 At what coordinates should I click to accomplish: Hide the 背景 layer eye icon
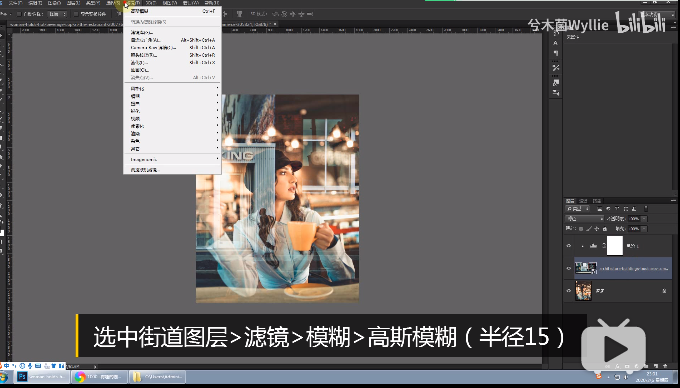pyautogui.click(x=569, y=290)
